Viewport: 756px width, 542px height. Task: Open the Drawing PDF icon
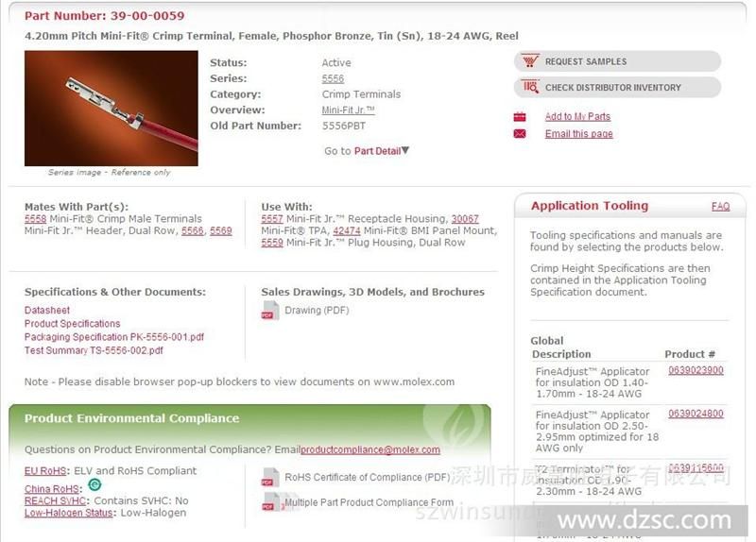click(x=270, y=311)
